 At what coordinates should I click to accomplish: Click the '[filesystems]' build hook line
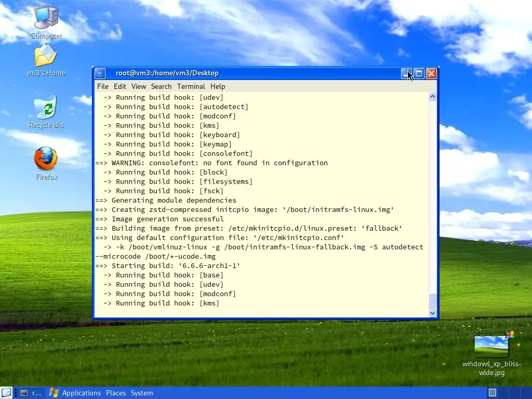coord(178,181)
